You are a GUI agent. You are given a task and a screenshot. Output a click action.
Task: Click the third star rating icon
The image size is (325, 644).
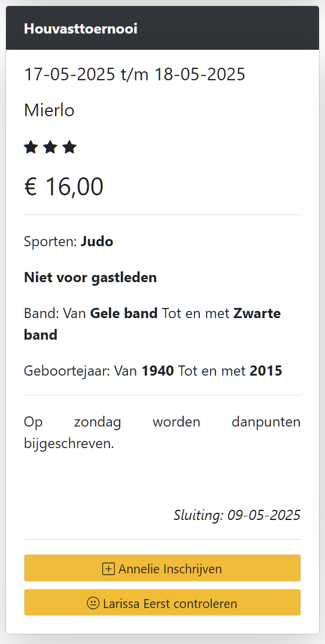point(69,147)
